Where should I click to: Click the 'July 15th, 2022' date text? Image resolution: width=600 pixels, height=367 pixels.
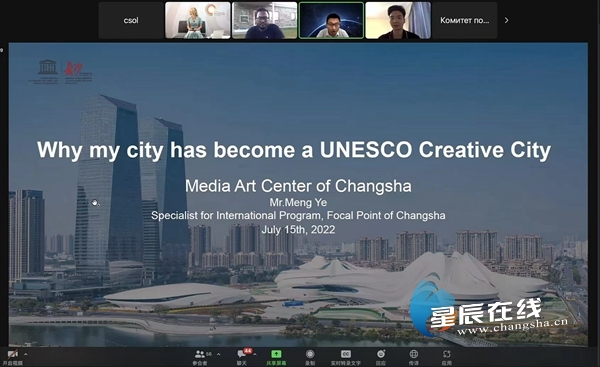[298, 230]
